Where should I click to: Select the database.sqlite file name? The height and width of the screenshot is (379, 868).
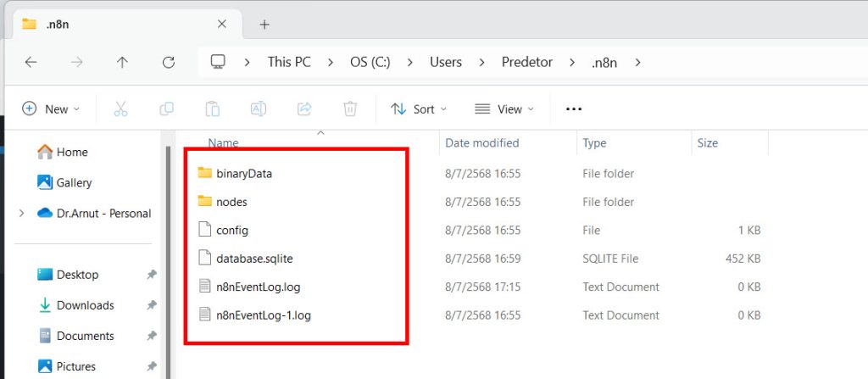[x=254, y=259]
